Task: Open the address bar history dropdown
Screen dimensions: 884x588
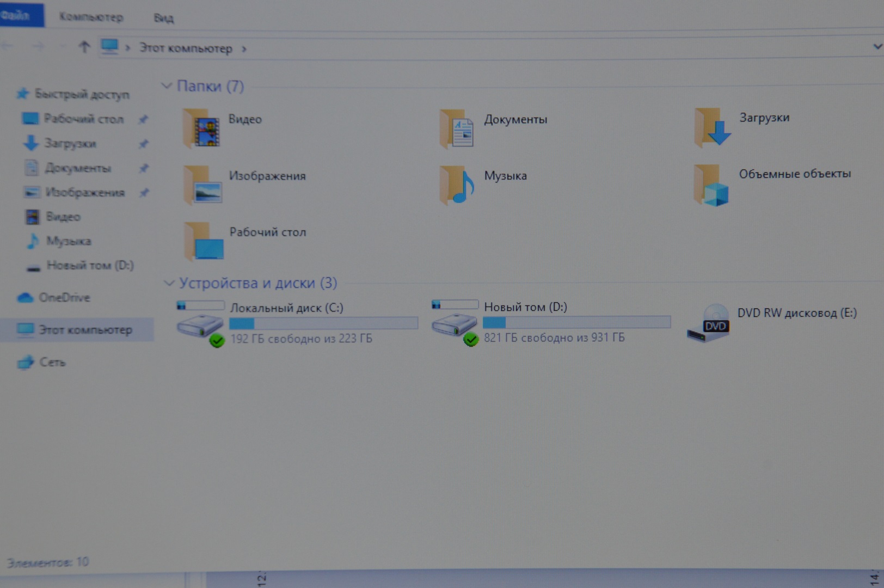Action: [876, 47]
